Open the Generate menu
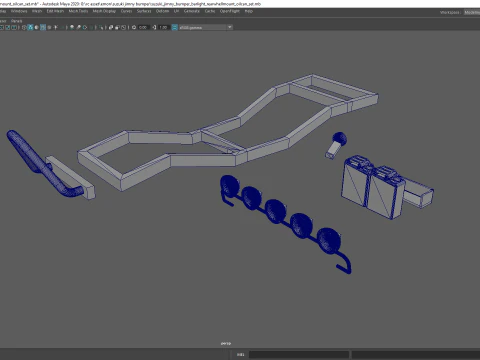The height and width of the screenshot is (360, 480). (192, 11)
